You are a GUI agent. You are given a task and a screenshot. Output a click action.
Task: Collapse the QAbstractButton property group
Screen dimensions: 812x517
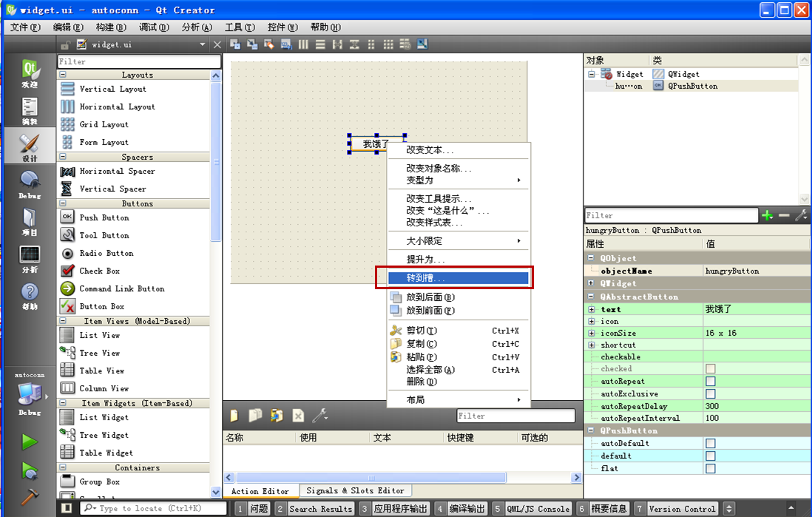591,297
